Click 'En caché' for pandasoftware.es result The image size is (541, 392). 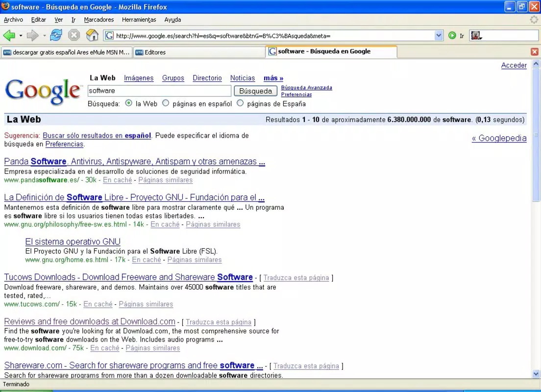point(117,180)
